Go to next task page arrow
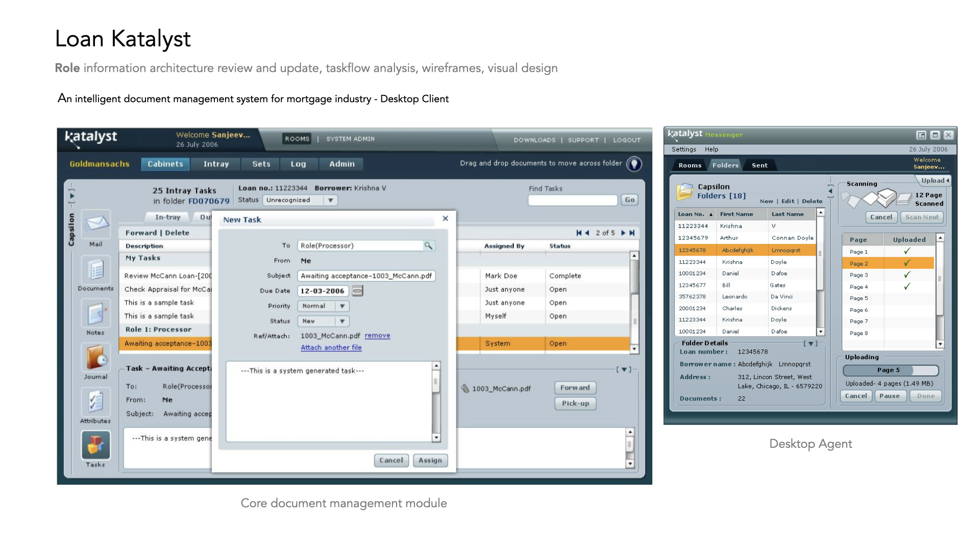 point(623,233)
